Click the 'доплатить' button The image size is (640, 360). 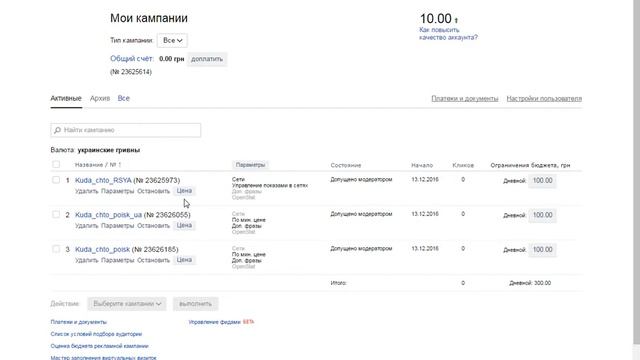[x=207, y=59]
